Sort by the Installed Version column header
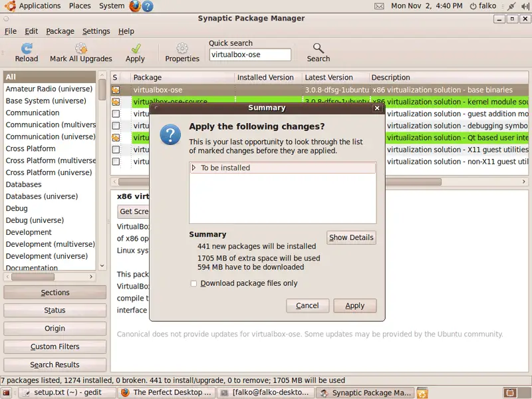The height and width of the screenshot is (399, 532). point(268,77)
